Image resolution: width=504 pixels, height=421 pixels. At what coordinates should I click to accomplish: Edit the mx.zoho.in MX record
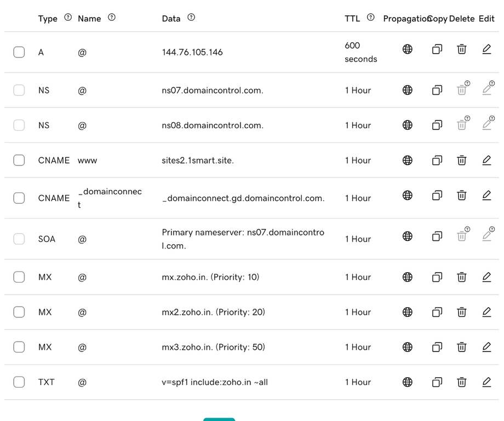point(486,277)
